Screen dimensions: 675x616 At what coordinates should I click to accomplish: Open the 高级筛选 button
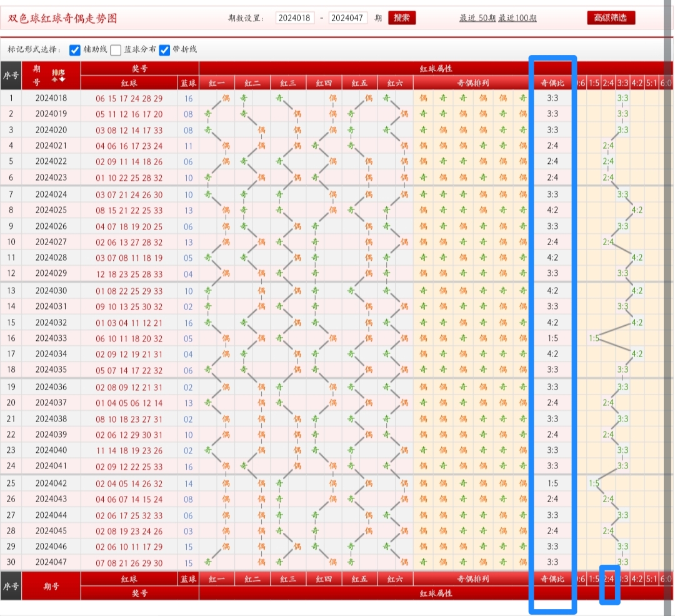click(x=611, y=18)
